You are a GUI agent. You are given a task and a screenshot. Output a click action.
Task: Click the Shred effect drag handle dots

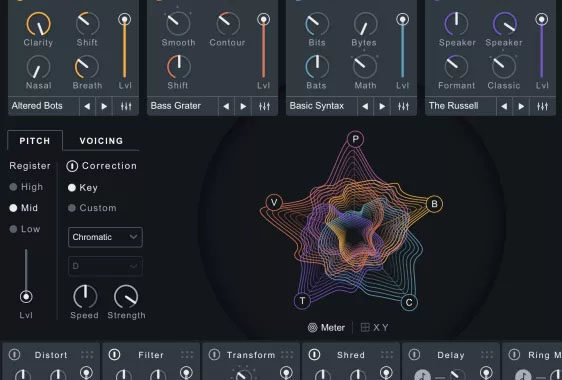pyautogui.click(x=387, y=355)
